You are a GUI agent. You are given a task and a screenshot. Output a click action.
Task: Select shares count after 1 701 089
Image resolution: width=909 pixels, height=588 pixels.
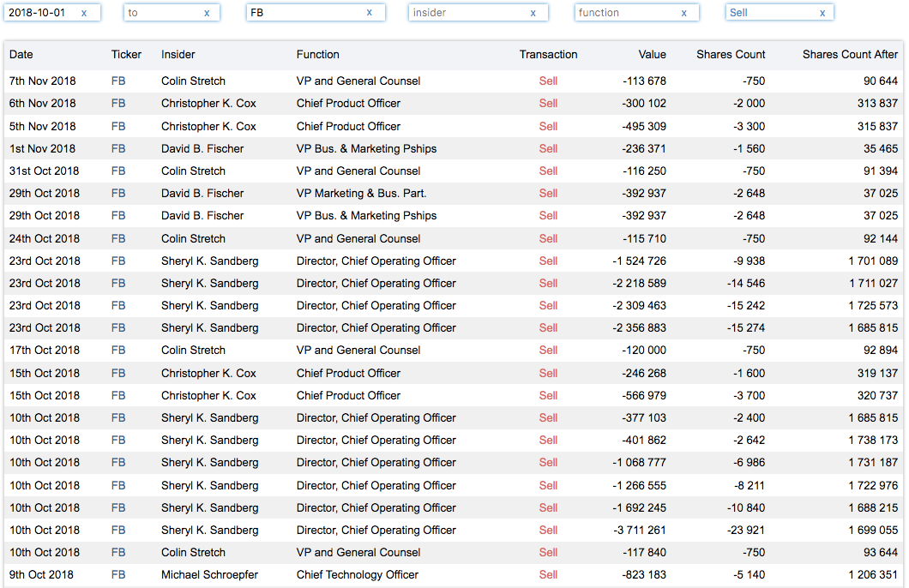(x=873, y=261)
